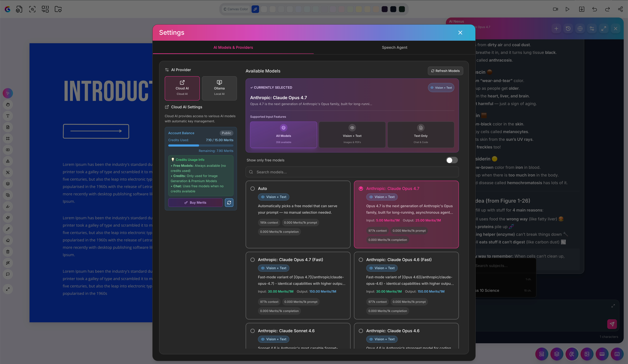Open the shapes tool in left toolbar
The image size is (628, 364).
8,161
